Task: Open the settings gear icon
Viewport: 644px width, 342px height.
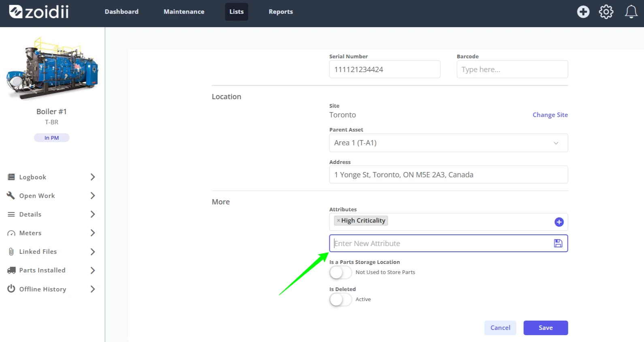Action: coord(606,12)
